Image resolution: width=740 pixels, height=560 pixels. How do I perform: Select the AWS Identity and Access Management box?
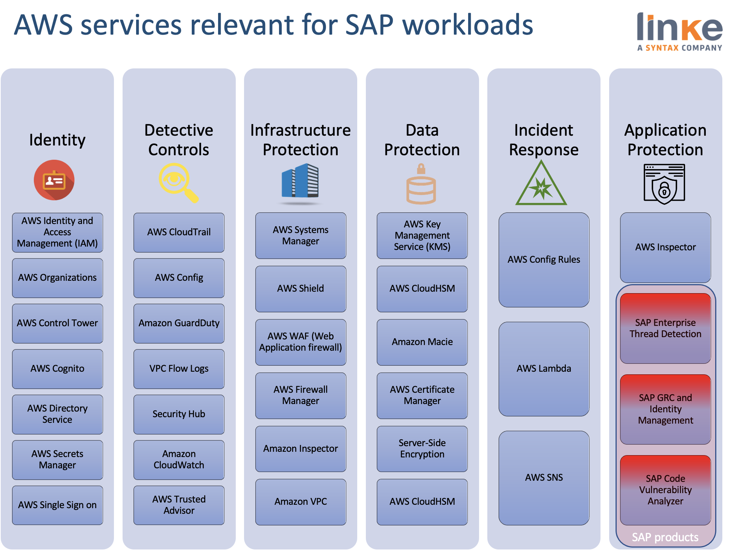pyautogui.click(x=57, y=232)
